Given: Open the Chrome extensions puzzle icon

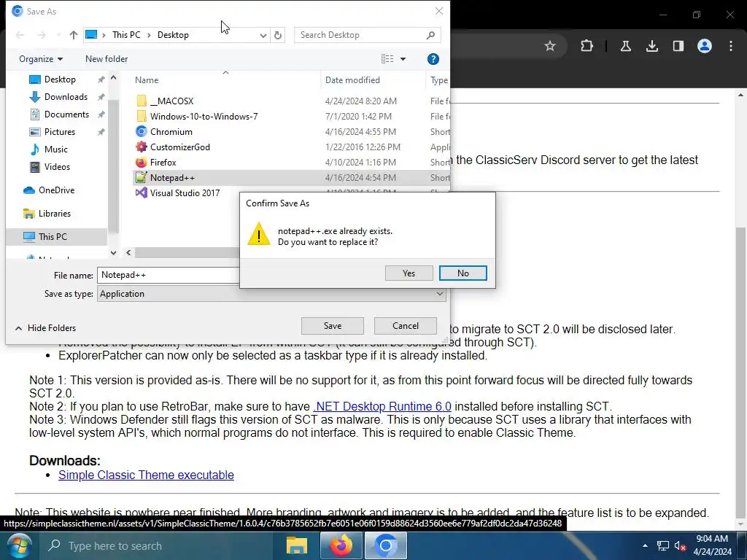Looking at the screenshot, I should [x=587, y=46].
